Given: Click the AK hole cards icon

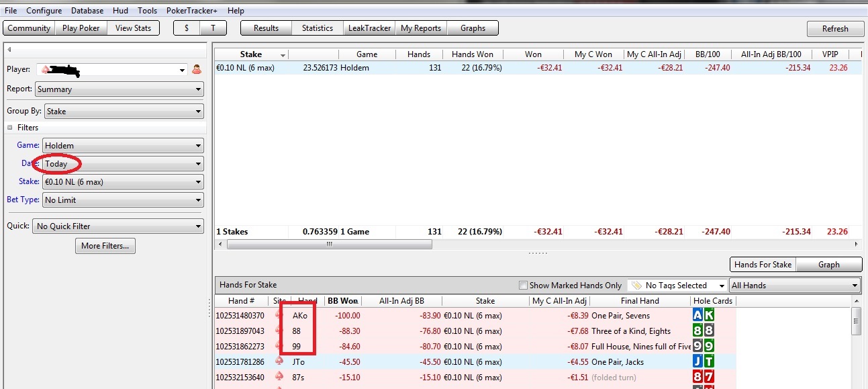Looking at the screenshot, I should click(x=704, y=316).
